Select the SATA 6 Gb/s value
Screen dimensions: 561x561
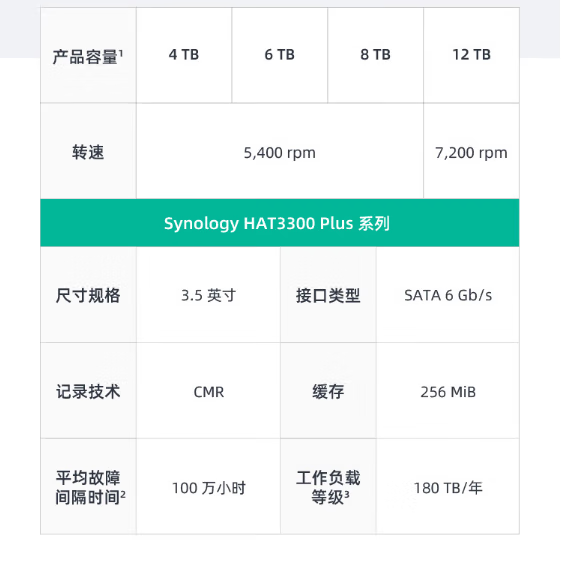point(448,295)
